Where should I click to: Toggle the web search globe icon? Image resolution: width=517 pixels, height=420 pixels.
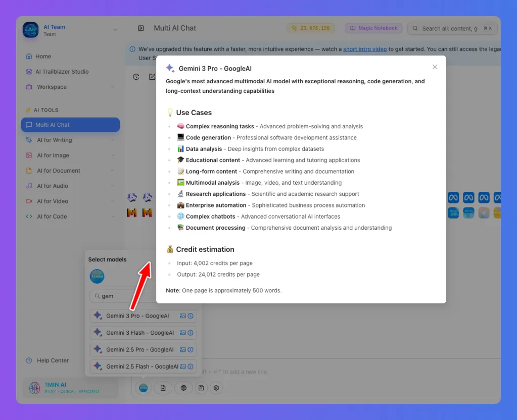coord(183,388)
